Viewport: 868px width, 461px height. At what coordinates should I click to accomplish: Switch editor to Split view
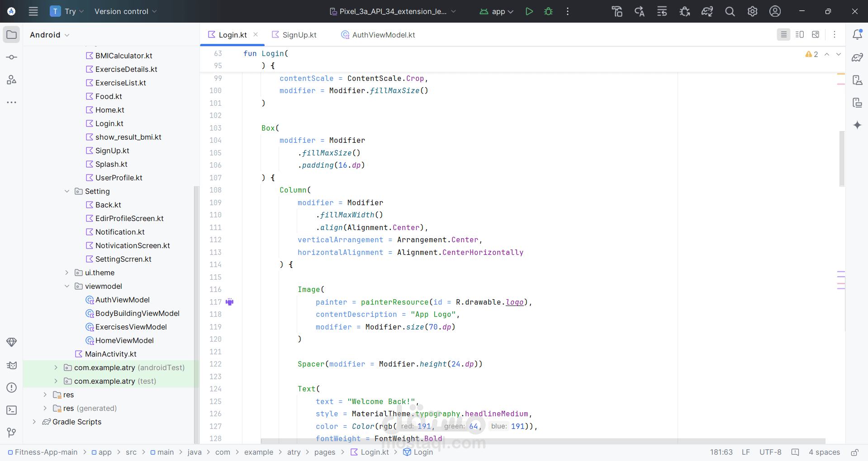tap(800, 34)
